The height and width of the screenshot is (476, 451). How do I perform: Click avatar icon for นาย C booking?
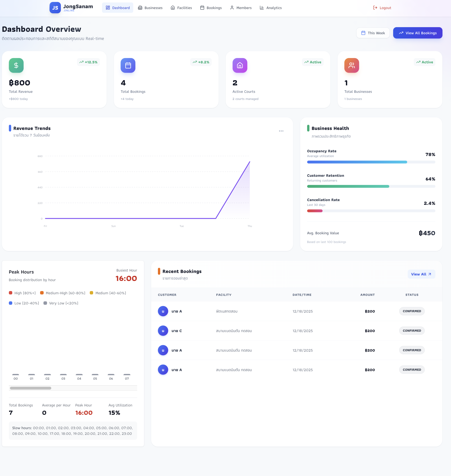[163, 331]
